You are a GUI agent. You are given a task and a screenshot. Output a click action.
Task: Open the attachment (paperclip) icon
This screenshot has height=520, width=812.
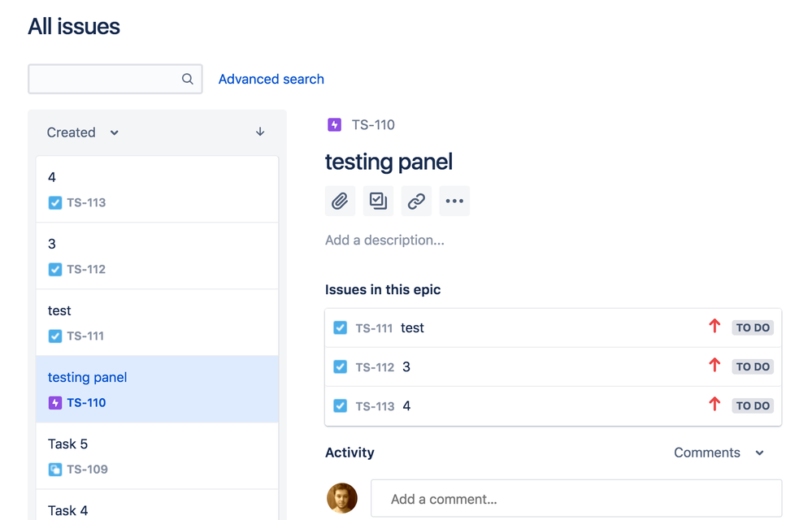point(340,201)
